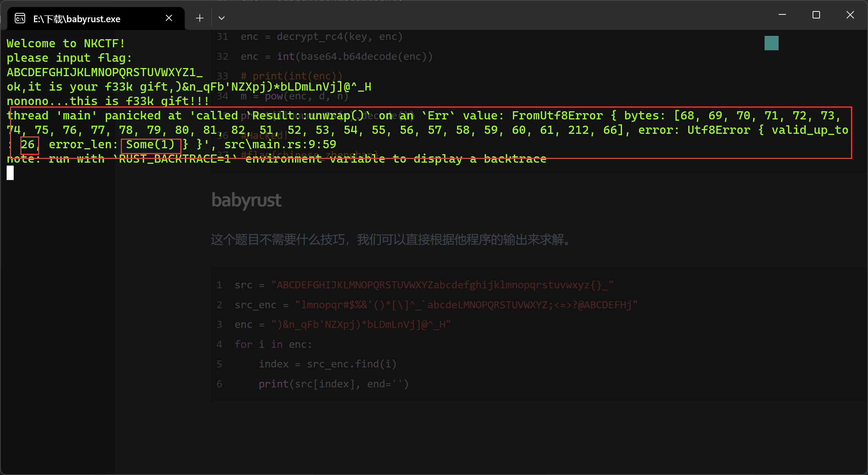The image size is (868, 475).
Task: Click the blinking terminal cursor block
Action: (x=10, y=173)
